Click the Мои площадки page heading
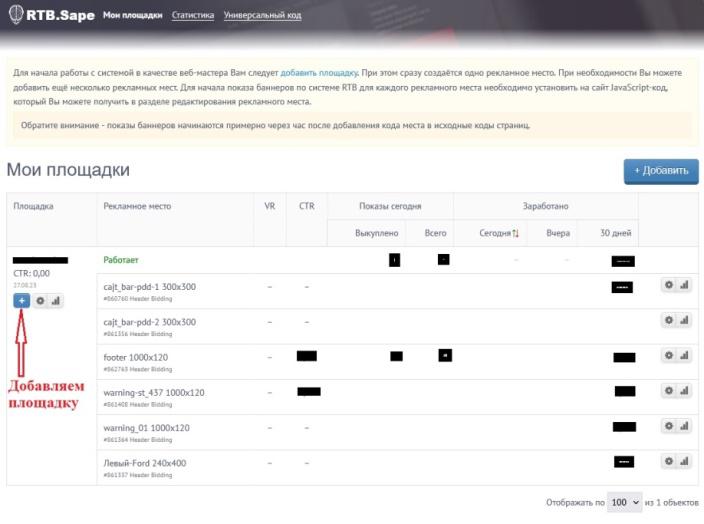 (68, 170)
